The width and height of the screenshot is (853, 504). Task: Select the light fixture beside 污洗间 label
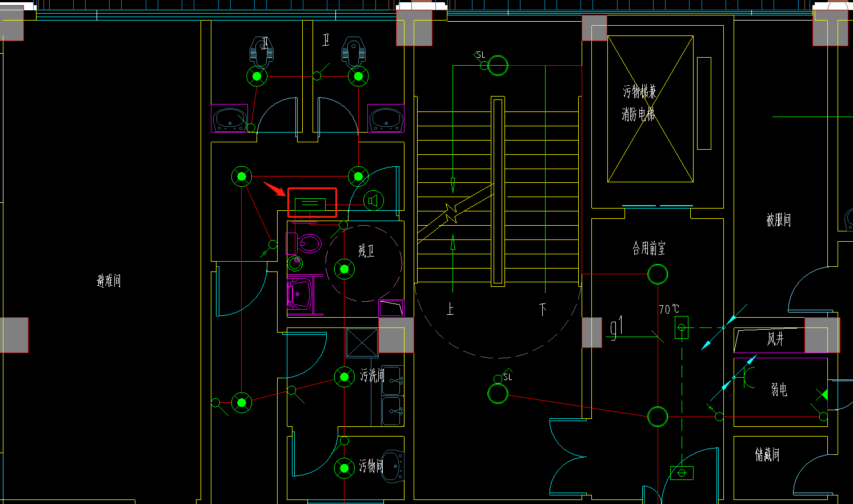(345, 377)
